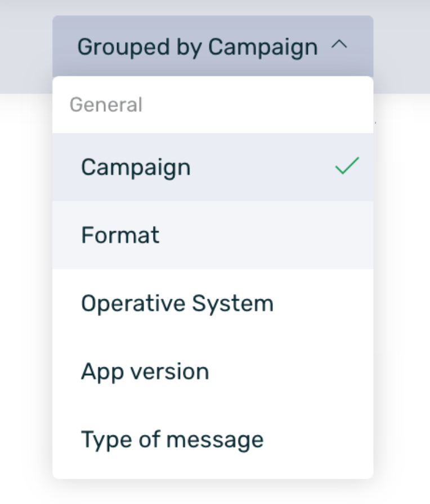The width and height of the screenshot is (430, 504).
Task: Click the Operative System list entry
Action: pyautogui.click(x=177, y=303)
